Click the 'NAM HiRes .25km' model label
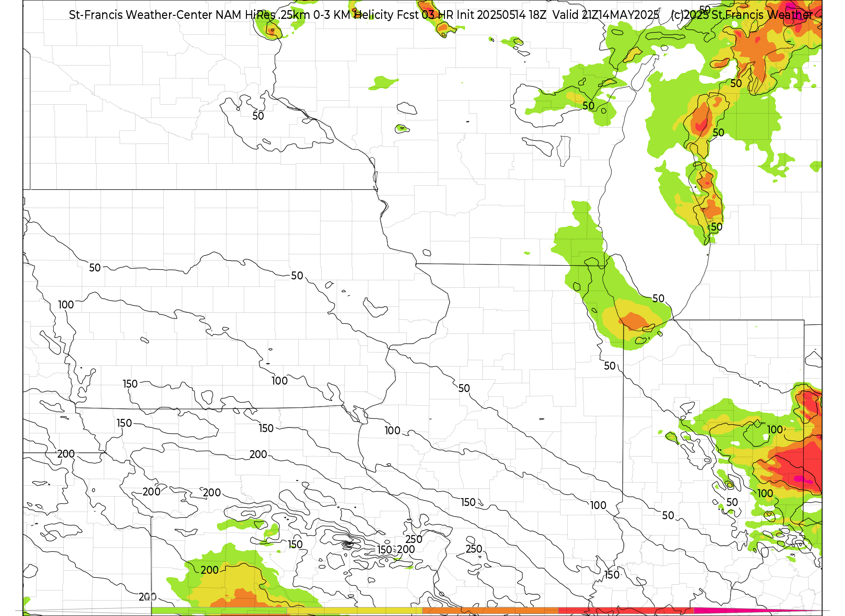Screen dimensions: 845x616 (263, 15)
